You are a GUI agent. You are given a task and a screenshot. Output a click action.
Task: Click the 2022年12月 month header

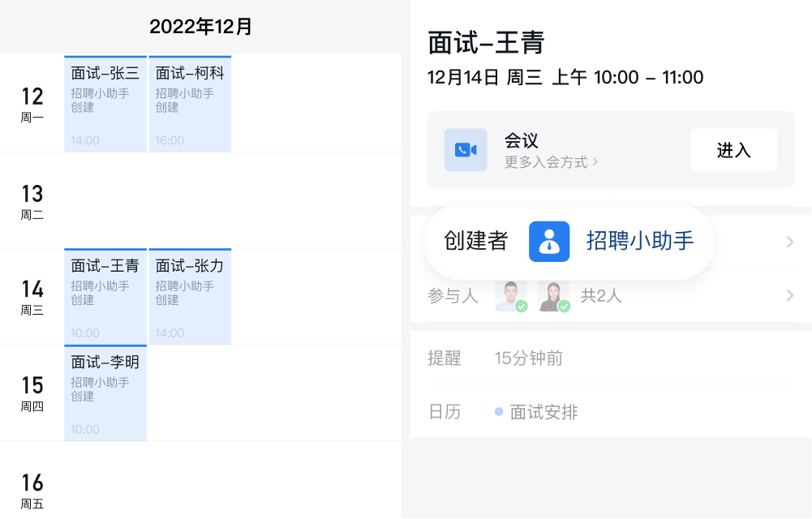(200, 27)
